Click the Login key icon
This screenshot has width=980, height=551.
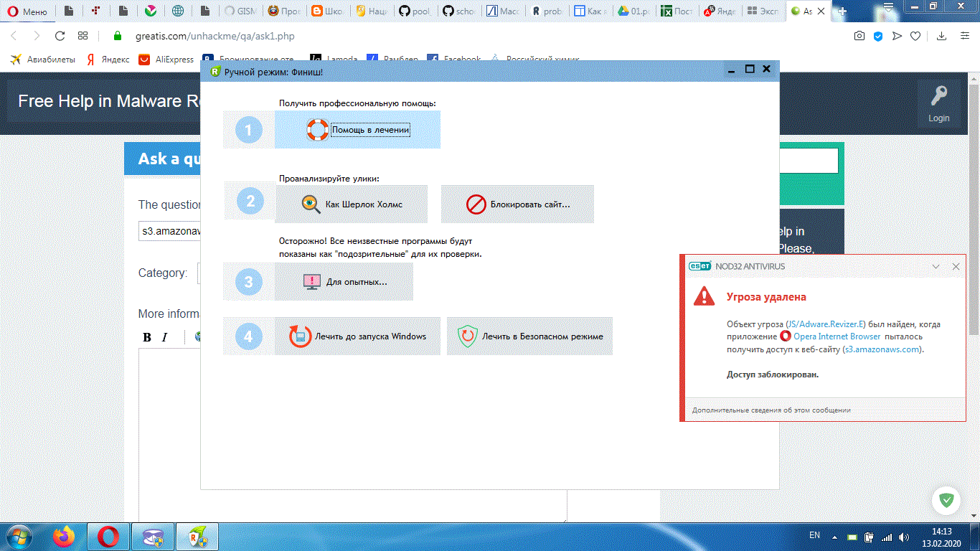[938, 96]
